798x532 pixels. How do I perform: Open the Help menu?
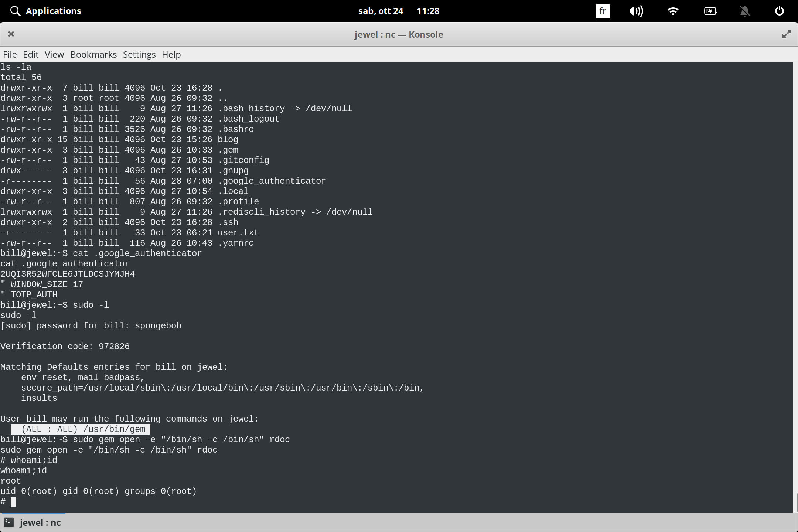click(x=171, y=54)
